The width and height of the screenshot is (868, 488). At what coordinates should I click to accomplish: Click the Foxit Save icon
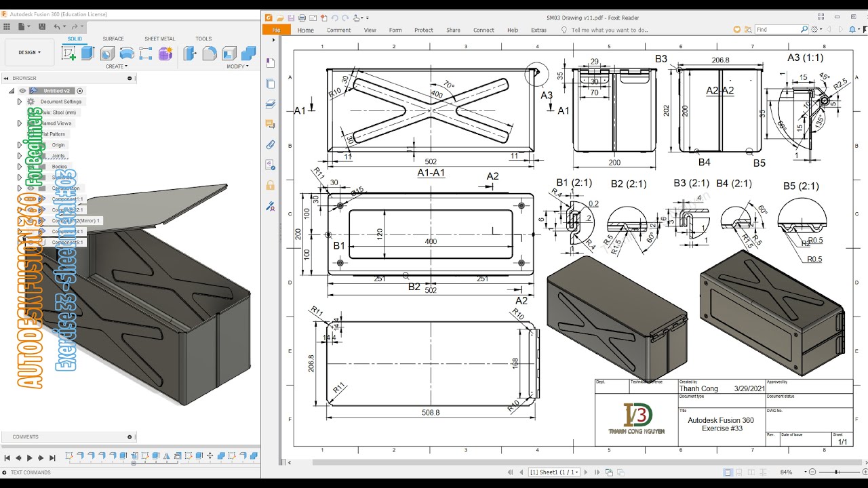(291, 18)
